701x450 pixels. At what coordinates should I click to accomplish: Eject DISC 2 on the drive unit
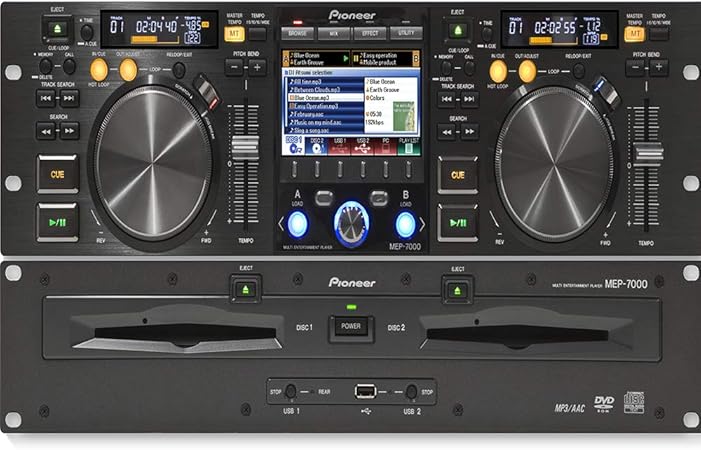(x=457, y=291)
